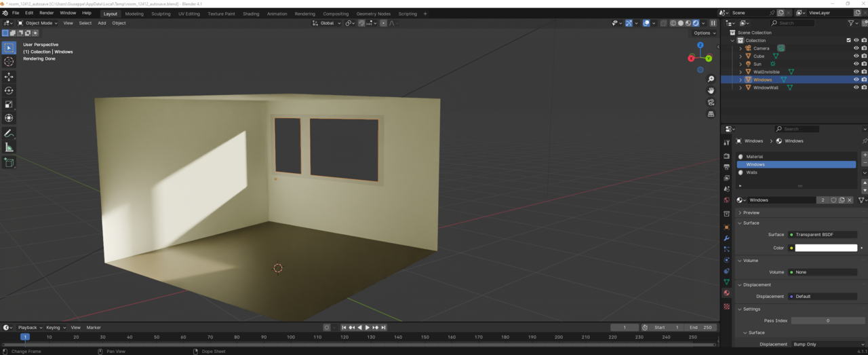This screenshot has height=355, width=868.
Task: Expand the Camera item in outliner
Action: click(741, 48)
